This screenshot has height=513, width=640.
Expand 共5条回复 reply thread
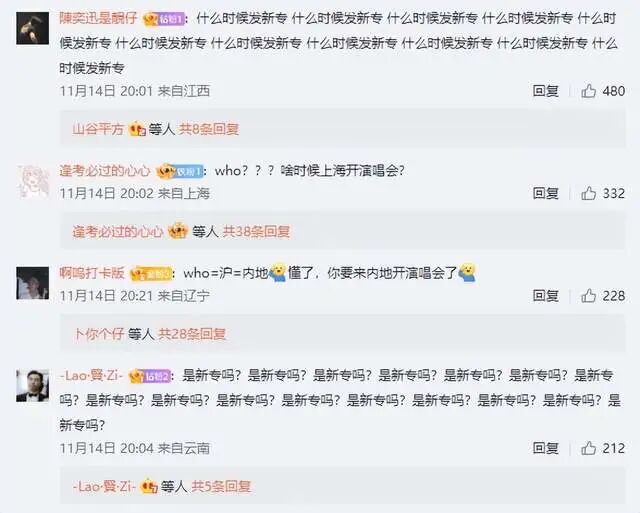click(x=221, y=486)
